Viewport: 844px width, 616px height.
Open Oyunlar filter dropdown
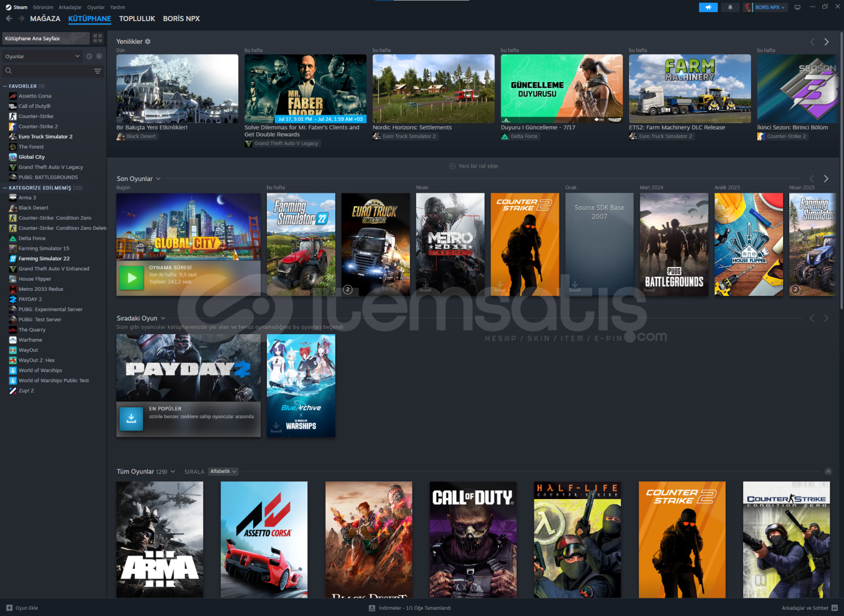(x=42, y=56)
